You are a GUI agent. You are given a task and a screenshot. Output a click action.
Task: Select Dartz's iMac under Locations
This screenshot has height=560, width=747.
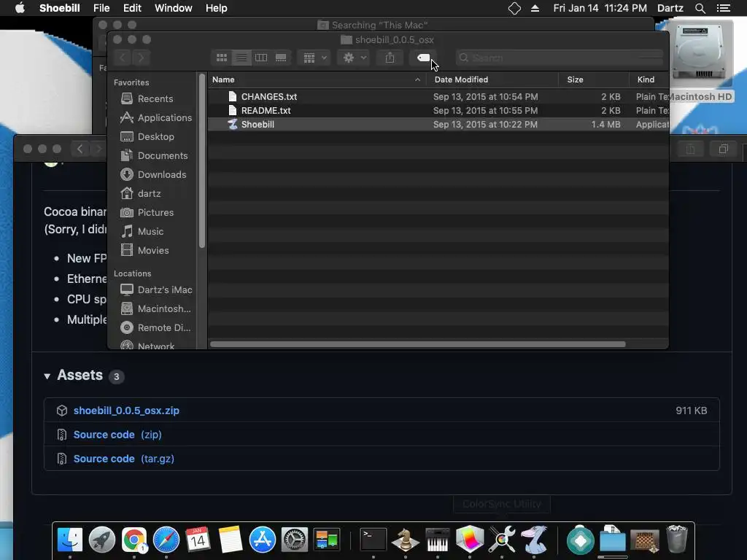point(156,289)
